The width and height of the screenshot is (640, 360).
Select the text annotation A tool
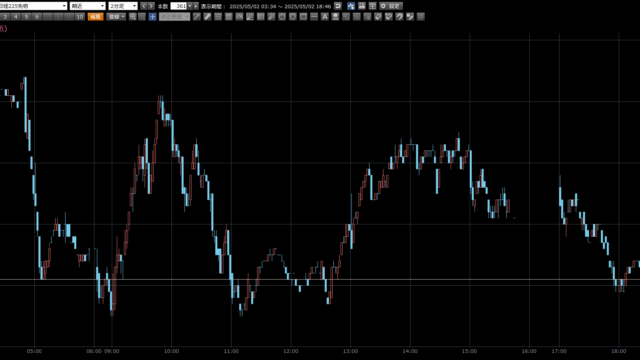coord(324,17)
